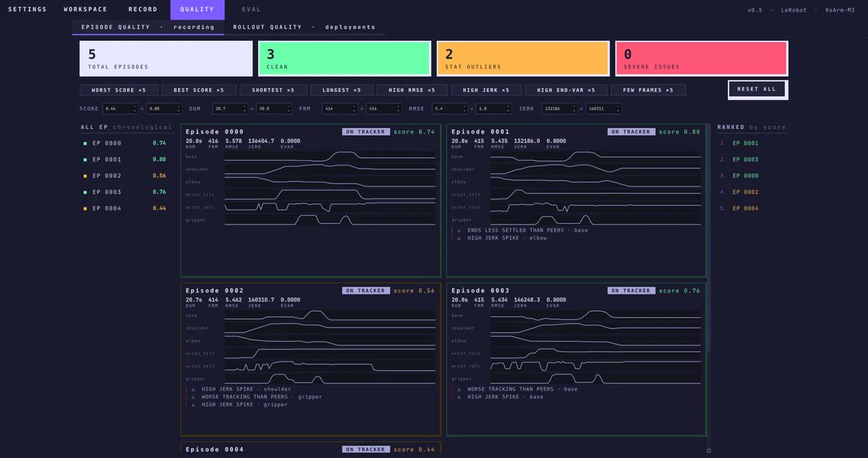The width and height of the screenshot is (868, 458).
Task: Go to the RECORD tab
Action: [x=142, y=9]
